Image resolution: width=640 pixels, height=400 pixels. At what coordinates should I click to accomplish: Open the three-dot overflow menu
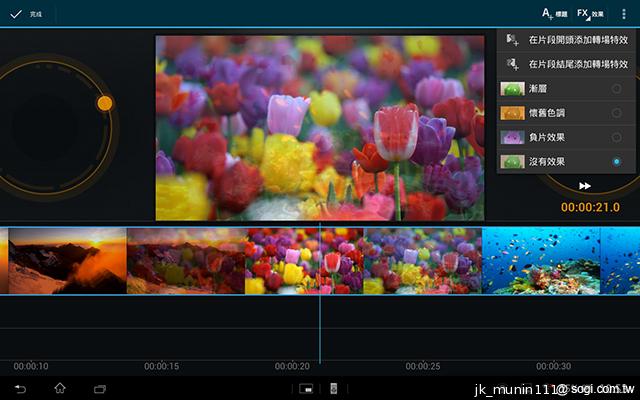pyautogui.click(x=624, y=14)
